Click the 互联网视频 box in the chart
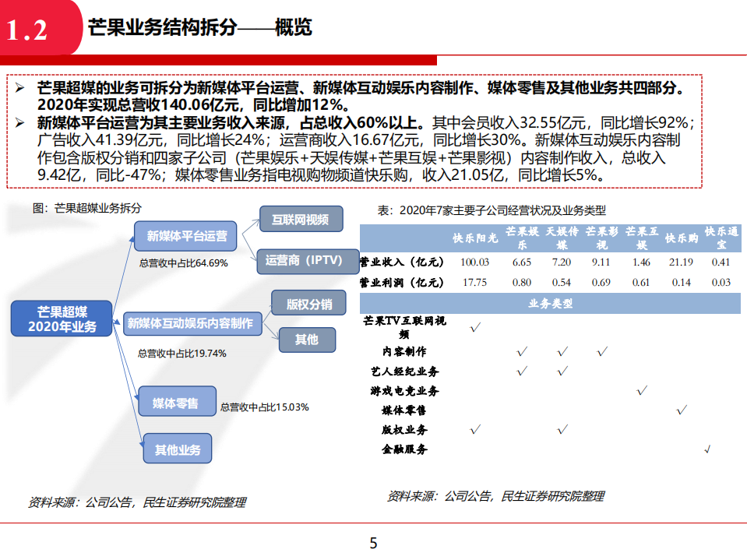747x560 pixels. coord(301,219)
